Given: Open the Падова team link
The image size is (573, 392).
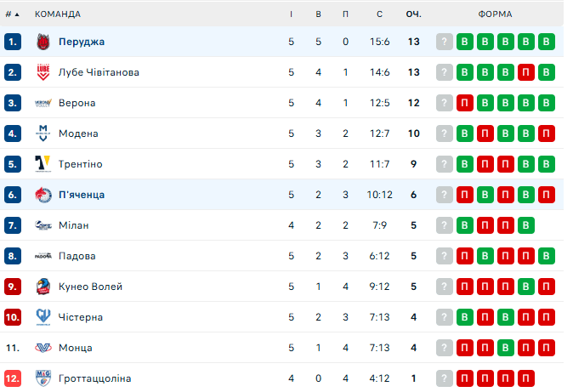Looking at the screenshot, I should [x=77, y=256].
